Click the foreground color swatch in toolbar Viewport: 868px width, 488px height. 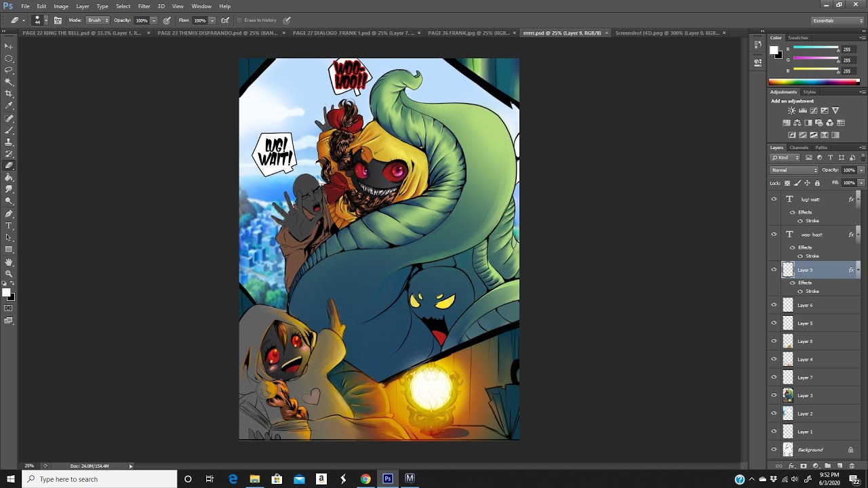(6, 293)
